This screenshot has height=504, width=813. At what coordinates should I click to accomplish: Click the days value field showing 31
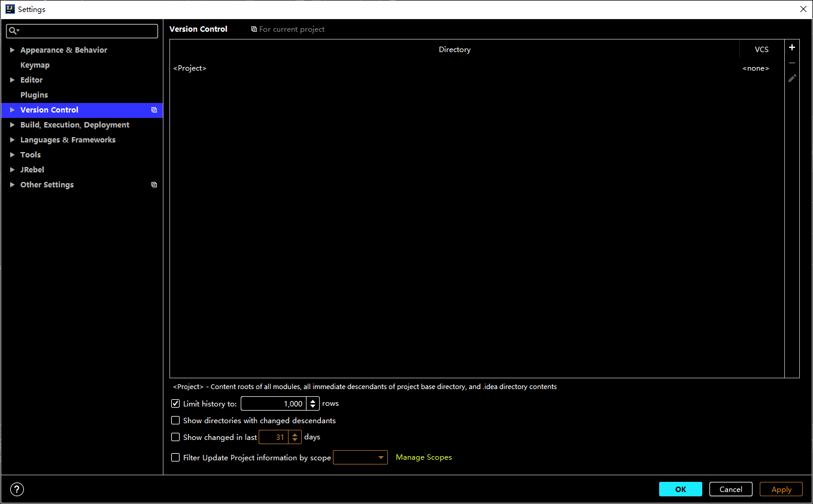(274, 437)
